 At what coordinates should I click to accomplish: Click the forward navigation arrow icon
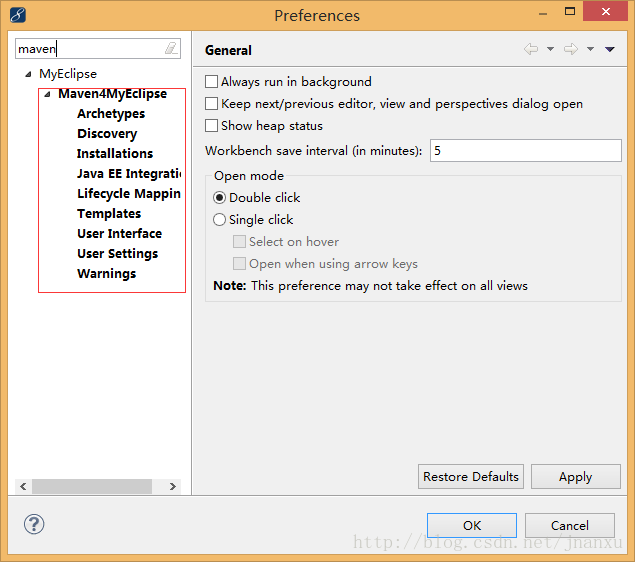[x=571, y=49]
